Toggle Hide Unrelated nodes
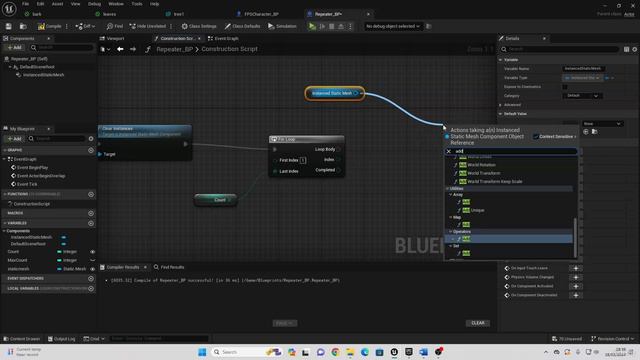 (148, 26)
